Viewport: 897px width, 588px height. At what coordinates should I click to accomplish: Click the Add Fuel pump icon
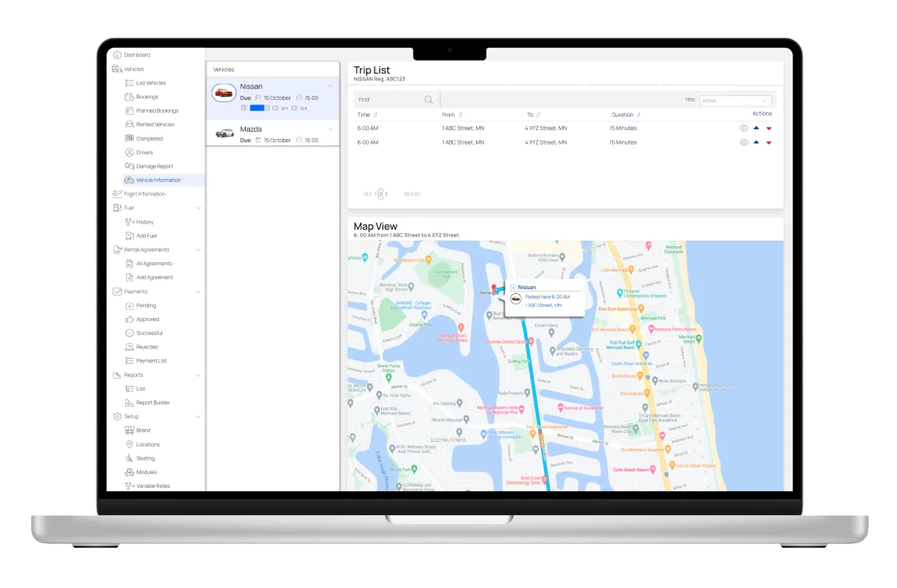pos(129,236)
